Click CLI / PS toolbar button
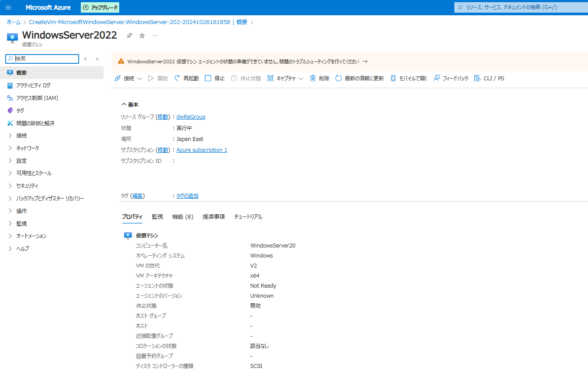588x378 pixels. tap(489, 79)
